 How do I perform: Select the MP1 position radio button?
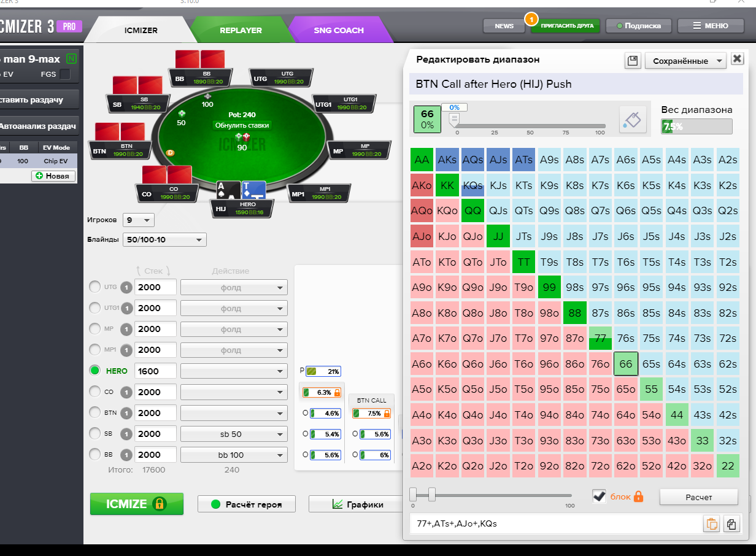(95, 349)
